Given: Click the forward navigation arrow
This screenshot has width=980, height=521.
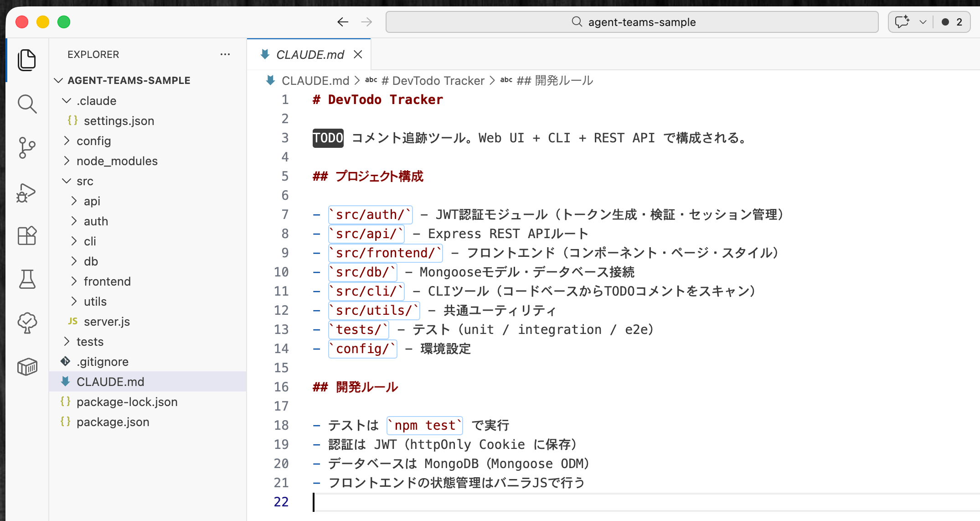Looking at the screenshot, I should [x=366, y=21].
